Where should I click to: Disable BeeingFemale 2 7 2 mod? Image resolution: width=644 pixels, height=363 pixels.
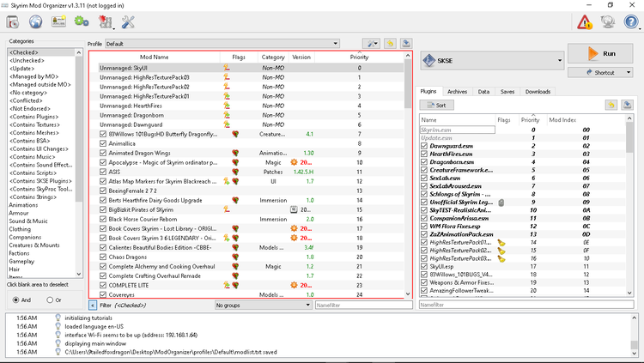click(x=103, y=191)
